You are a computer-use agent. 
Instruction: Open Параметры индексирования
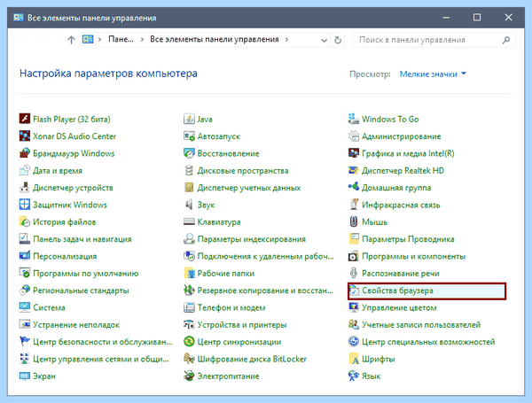tap(252, 239)
